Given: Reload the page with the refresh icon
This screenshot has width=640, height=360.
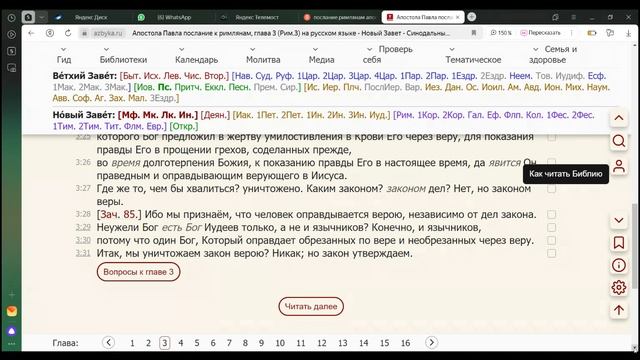Looking at the screenshot, I should pos(68,33).
